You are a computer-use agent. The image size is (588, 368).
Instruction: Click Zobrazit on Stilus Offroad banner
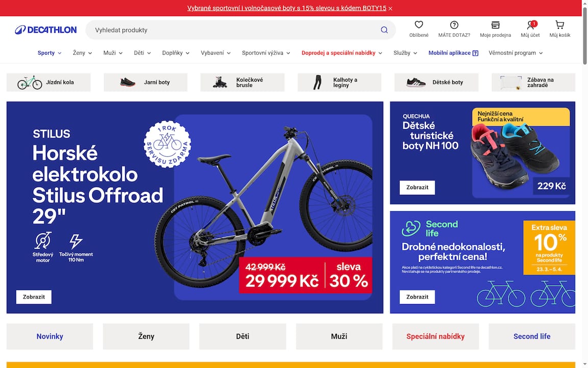pos(34,297)
